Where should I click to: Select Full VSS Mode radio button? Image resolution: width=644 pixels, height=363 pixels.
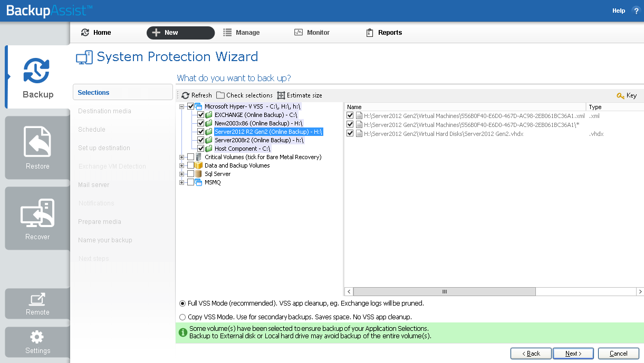[182, 303]
